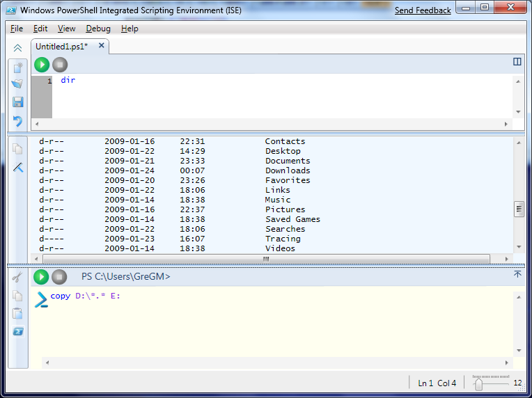This screenshot has width=532, height=398.
Task: Move command pane up with arrow icon
Action: coord(517,274)
